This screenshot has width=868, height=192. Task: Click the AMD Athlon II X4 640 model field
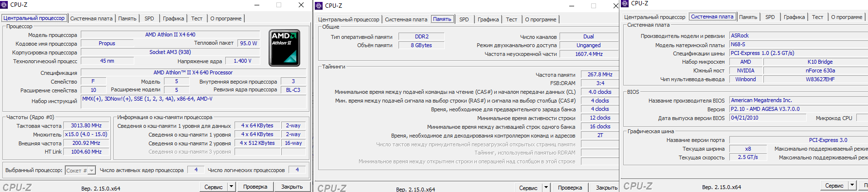click(170, 35)
